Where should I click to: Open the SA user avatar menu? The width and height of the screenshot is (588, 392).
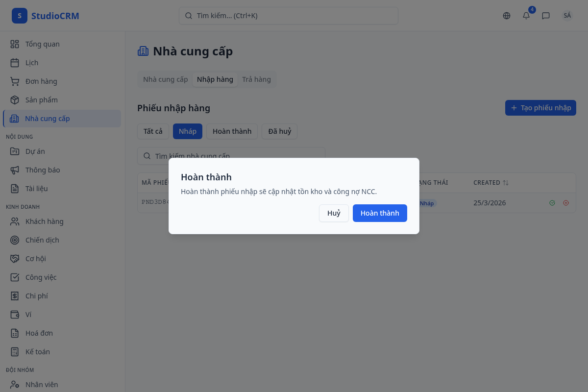[567, 16]
